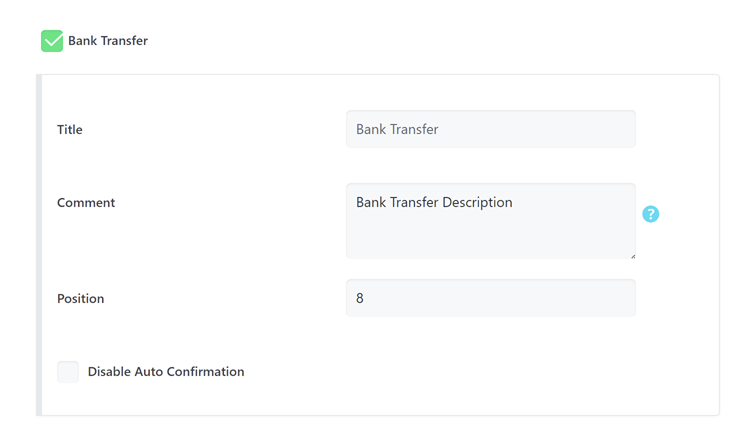The height and width of the screenshot is (445, 753).
Task: Click the Comment textarea resize handle
Action: (632, 255)
